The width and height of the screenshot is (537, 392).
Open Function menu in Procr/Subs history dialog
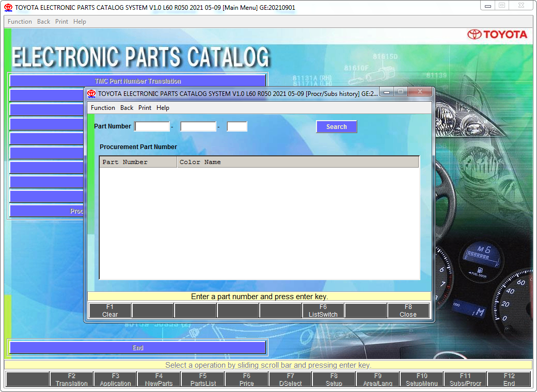tap(103, 108)
